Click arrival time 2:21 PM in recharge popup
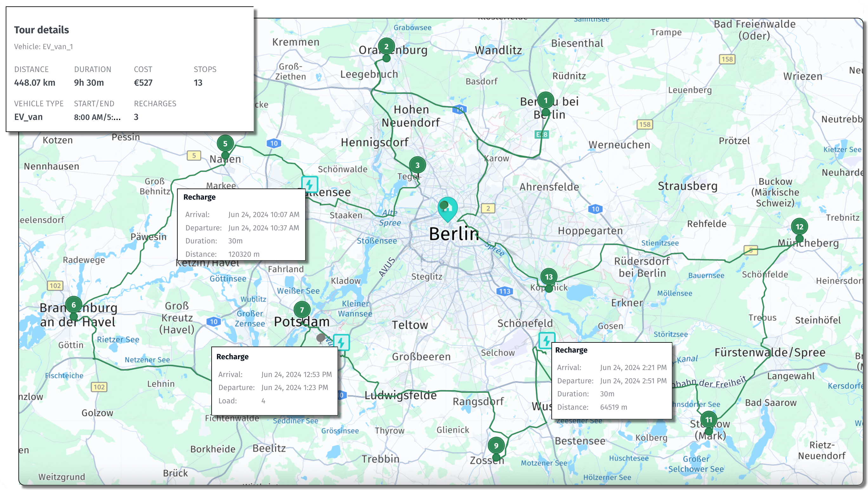 (633, 367)
